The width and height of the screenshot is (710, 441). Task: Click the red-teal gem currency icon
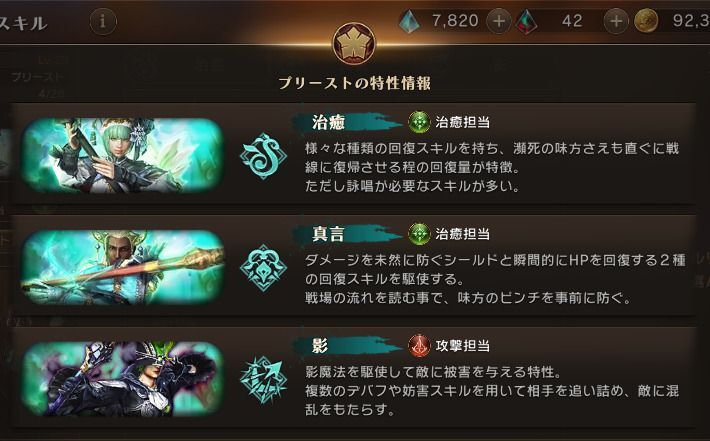[x=527, y=22]
